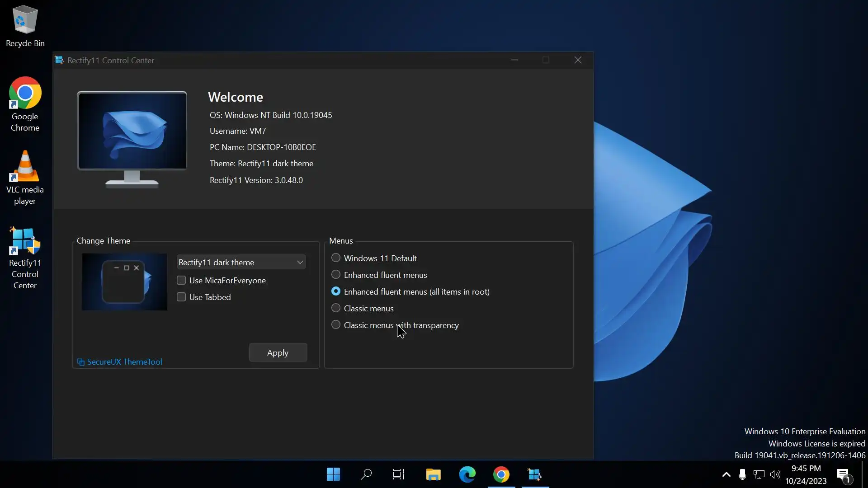Click the volume icon in the system tray
Screen dimensions: 868x488
(775, 474)
